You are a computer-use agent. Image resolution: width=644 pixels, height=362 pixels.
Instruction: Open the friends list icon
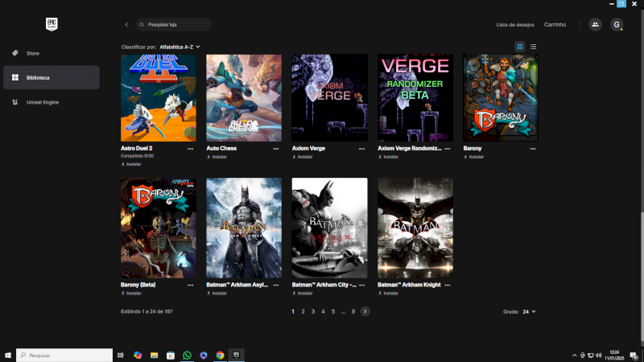tap(595, 25)
